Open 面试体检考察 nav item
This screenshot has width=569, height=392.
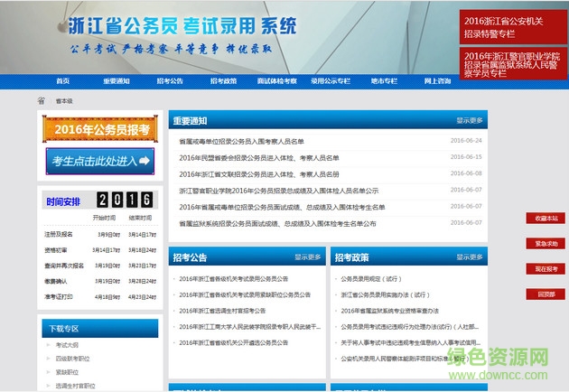[277, 81]
